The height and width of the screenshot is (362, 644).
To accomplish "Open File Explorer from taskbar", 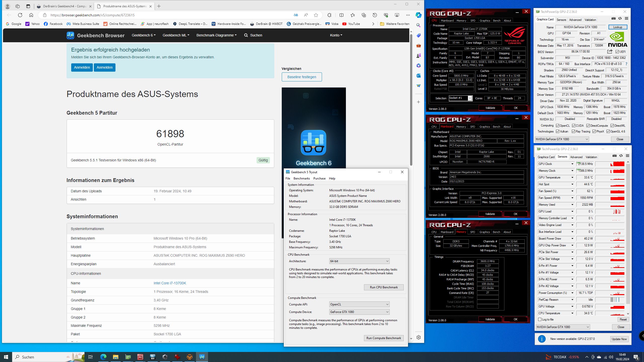I will (115, 357).
